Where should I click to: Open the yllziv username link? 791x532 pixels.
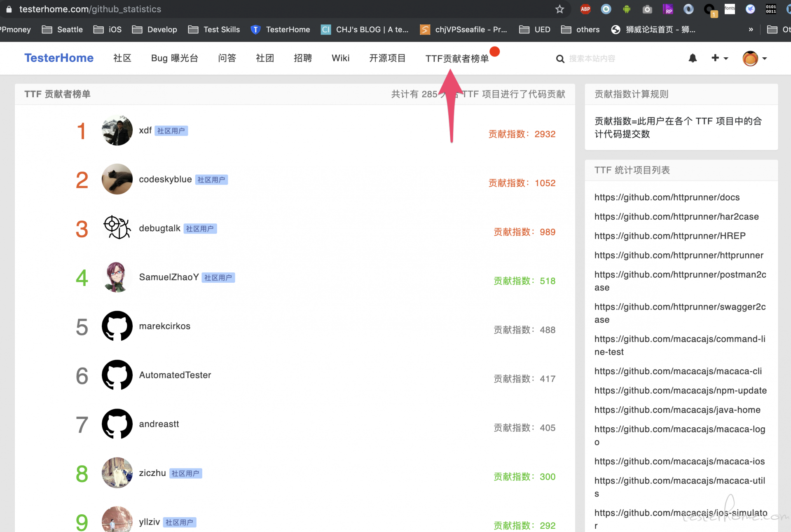(x=149, y=522)
